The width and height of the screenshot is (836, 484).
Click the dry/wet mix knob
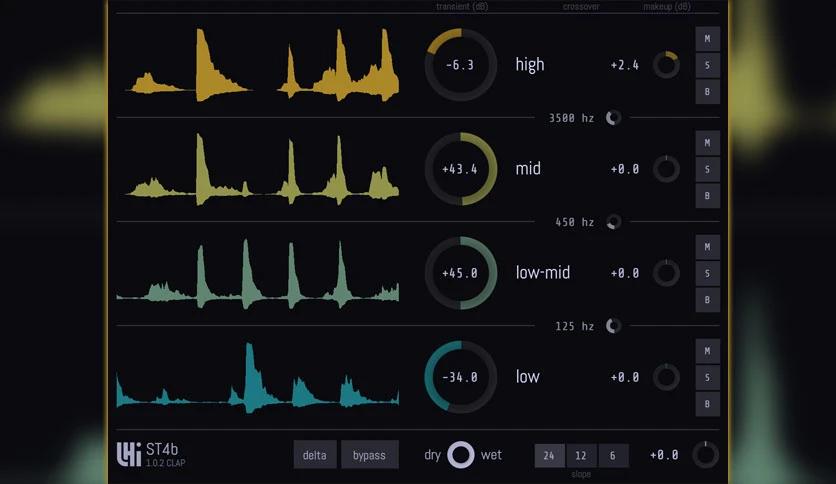pyautogui.click(x=461, y=455)
